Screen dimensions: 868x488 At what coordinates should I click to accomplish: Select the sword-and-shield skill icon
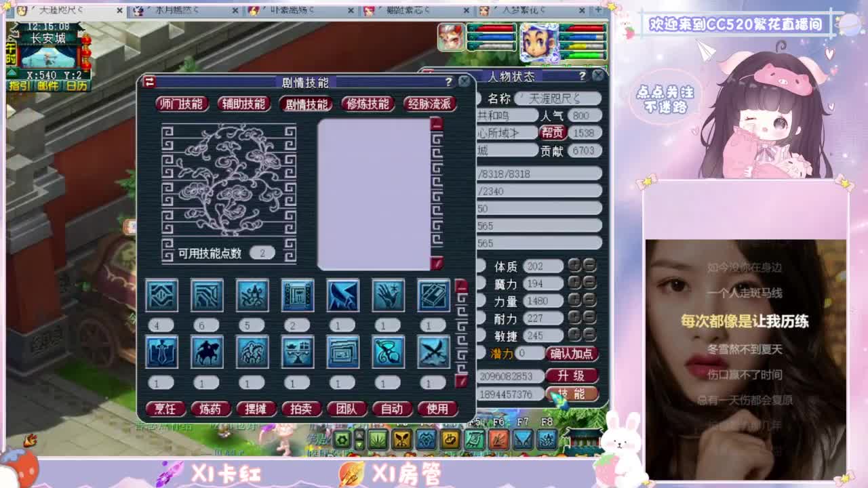(161, 352)
